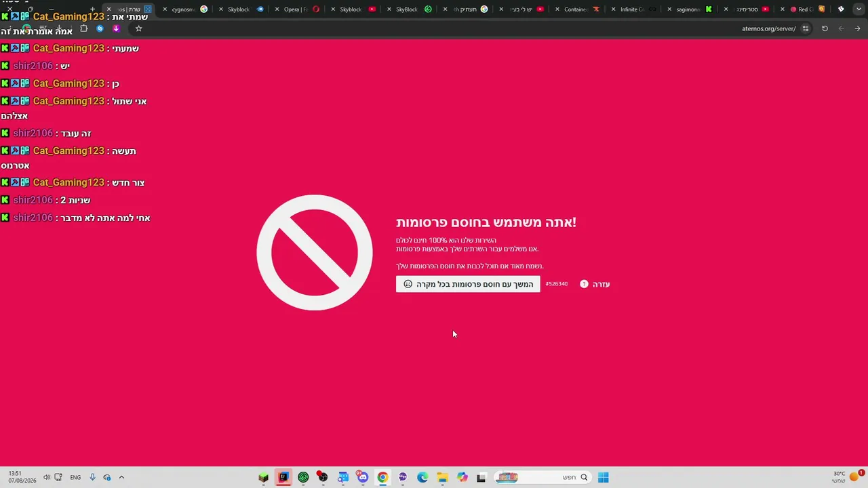The width and height of the screenshot is (868, 488).
Task: Launch Copilot from the taskbar
Action: pyautogui.click(x=462, y=477)
